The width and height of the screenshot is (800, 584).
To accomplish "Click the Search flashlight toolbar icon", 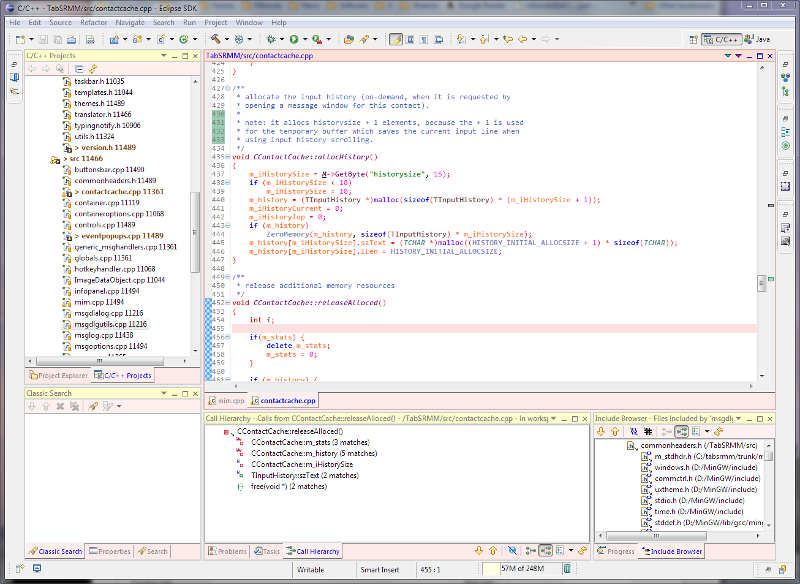I will (365, 39).
